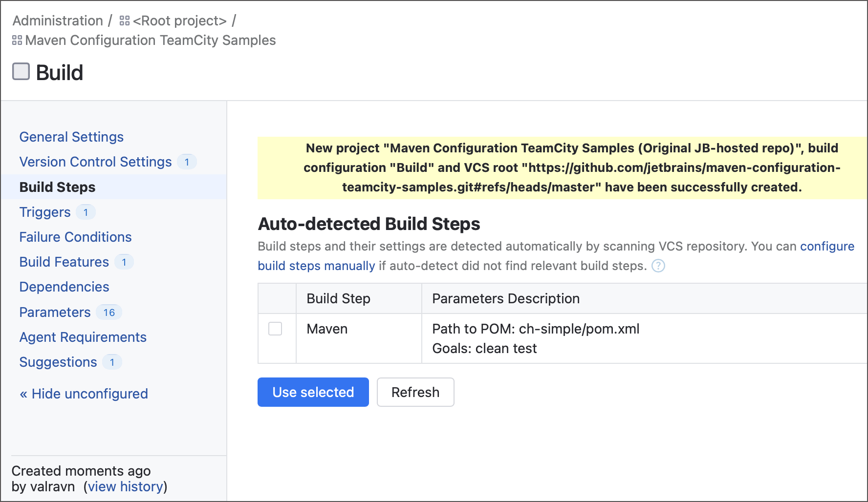868x502 pixels.
Task: Click the Refresh button
Action: click(415, 392)
